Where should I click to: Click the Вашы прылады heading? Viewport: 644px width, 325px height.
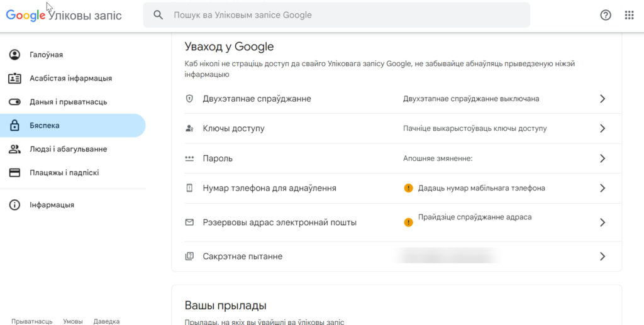click(226, 306)
